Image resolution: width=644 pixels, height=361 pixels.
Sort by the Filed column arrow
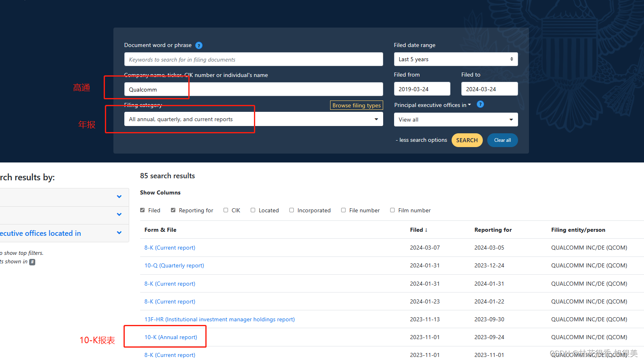[426, 230]
